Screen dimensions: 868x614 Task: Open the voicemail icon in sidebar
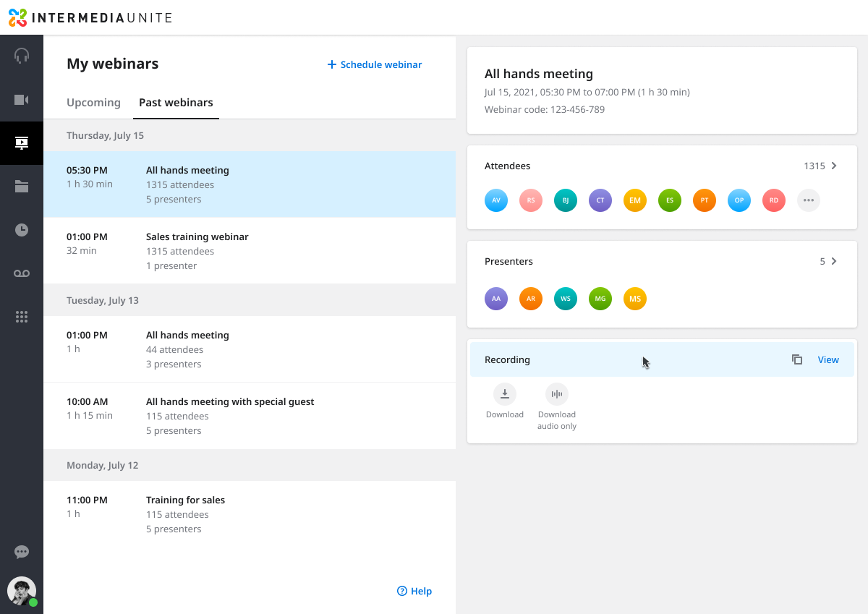coord(22,273)
